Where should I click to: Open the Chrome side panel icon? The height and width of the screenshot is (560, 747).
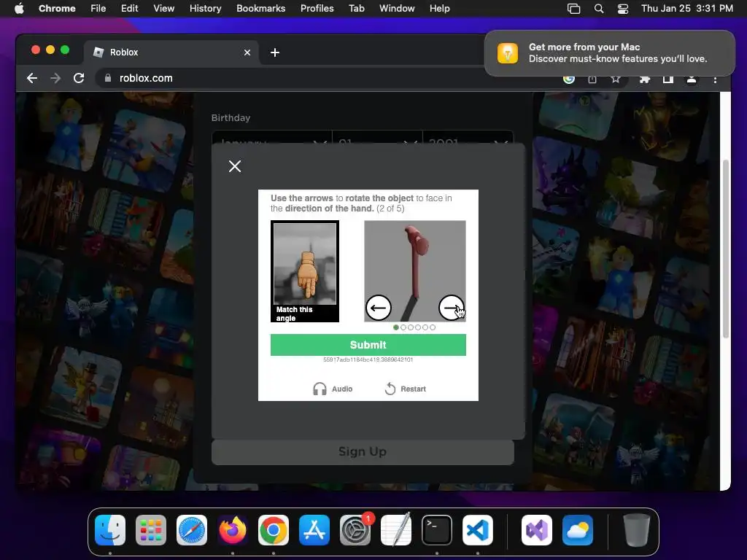click(x=668, y=79)
